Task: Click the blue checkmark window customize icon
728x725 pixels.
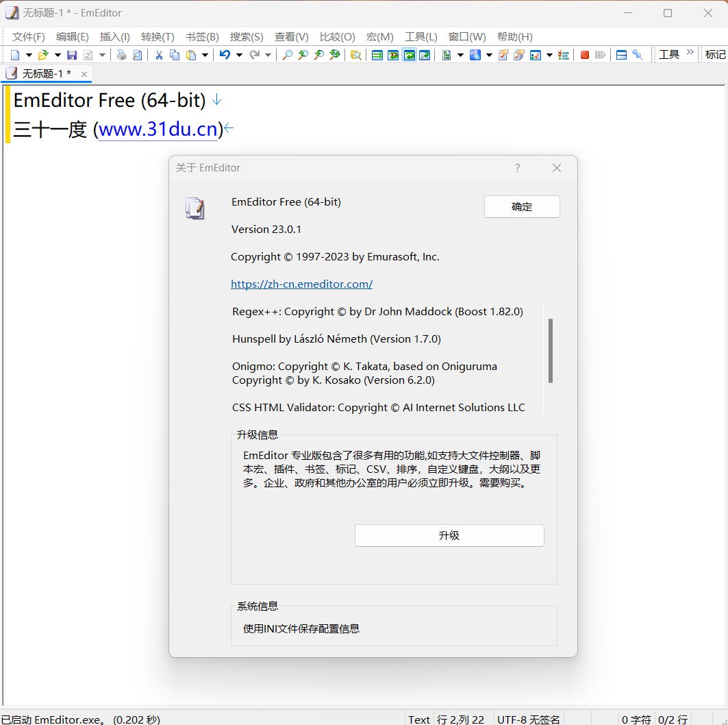Action: [x=536, y=56]
